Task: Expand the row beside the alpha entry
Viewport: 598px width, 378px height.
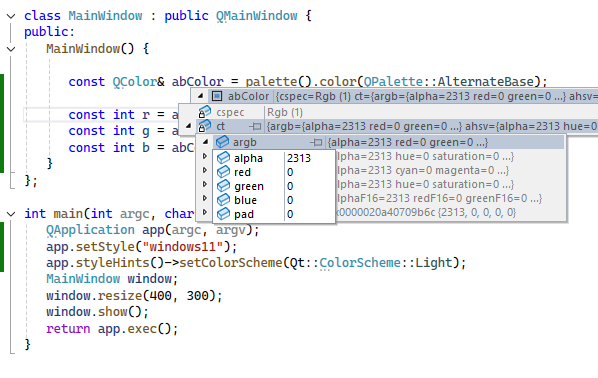Action: point(205,156)
